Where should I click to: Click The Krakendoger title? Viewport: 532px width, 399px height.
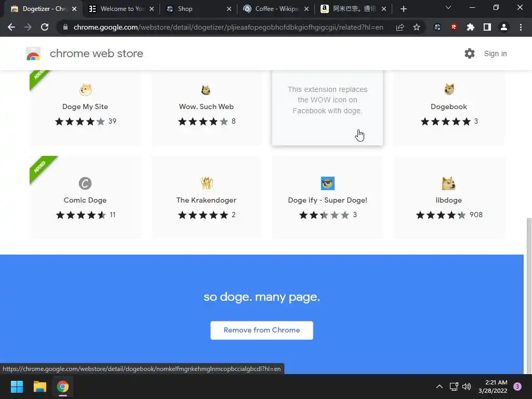click(206, 200)
